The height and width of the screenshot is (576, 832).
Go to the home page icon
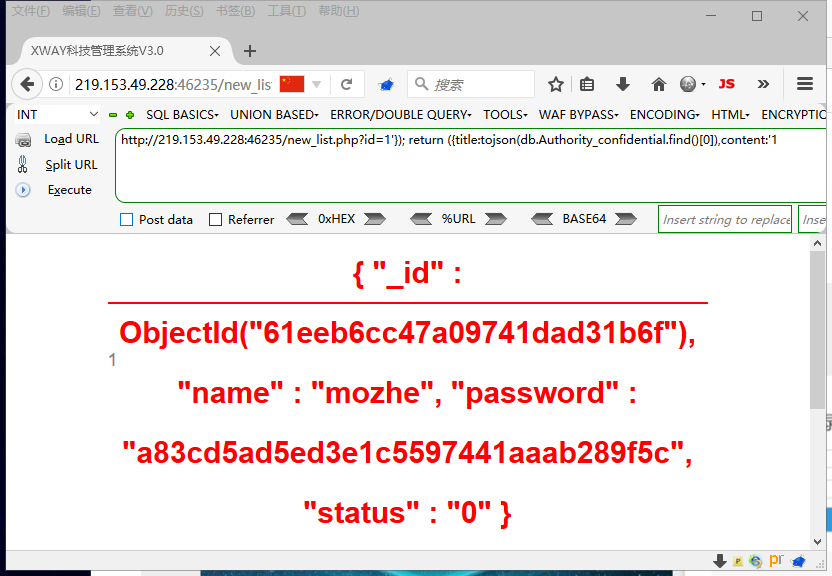pos(658,84)
